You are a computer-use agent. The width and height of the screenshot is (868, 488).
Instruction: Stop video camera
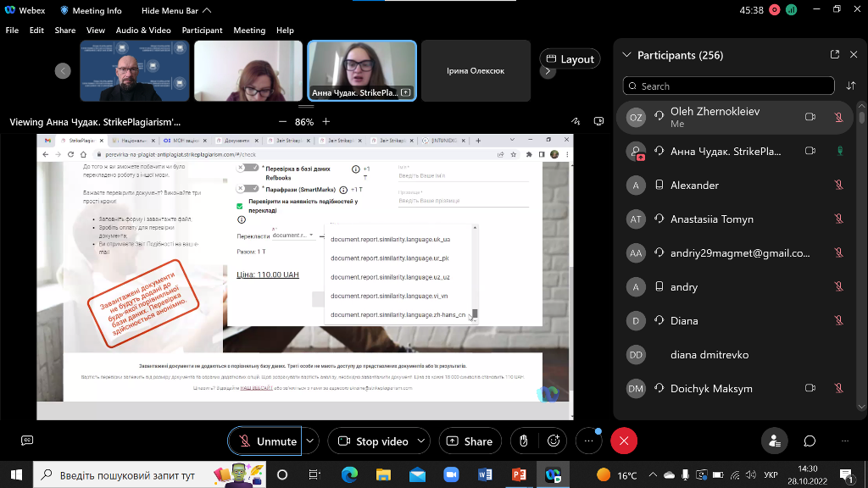pos(373,441)
